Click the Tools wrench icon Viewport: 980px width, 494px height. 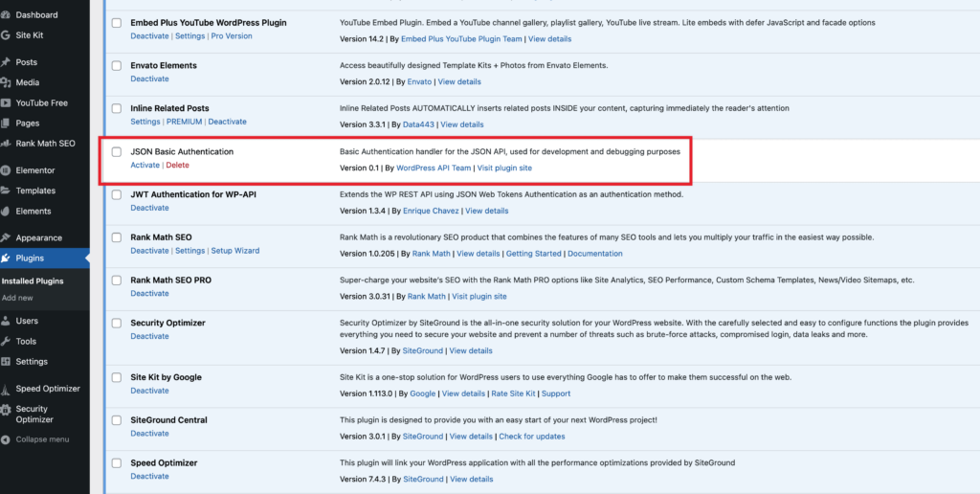[x=6, y=342]
